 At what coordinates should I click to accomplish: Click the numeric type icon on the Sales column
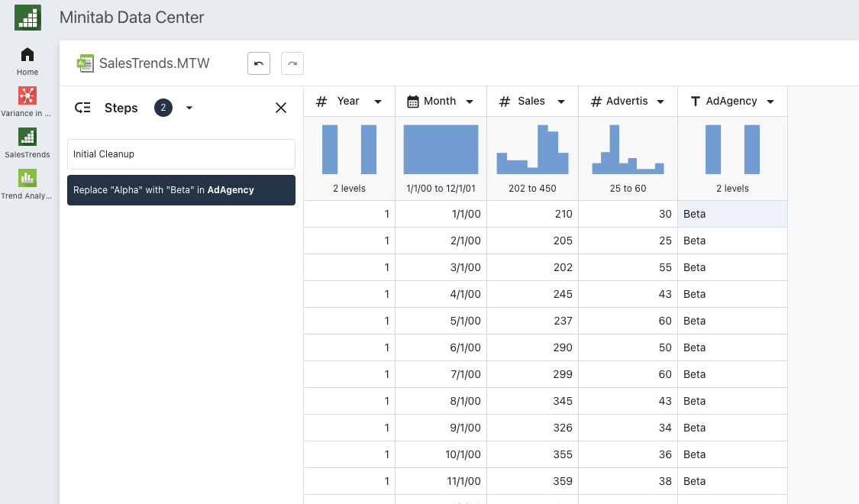coord(503,100)
